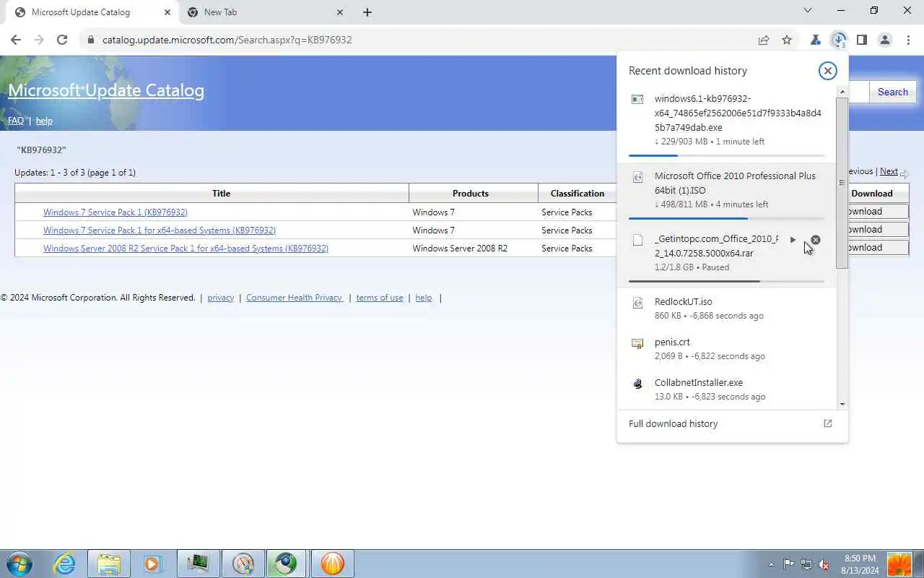Close the Recent download history popup
The width and height of the screenshot is (924, 578).
[827, 70]
